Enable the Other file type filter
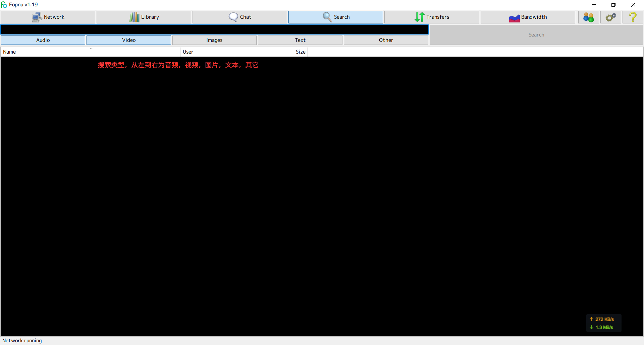 tap(386, 40)
